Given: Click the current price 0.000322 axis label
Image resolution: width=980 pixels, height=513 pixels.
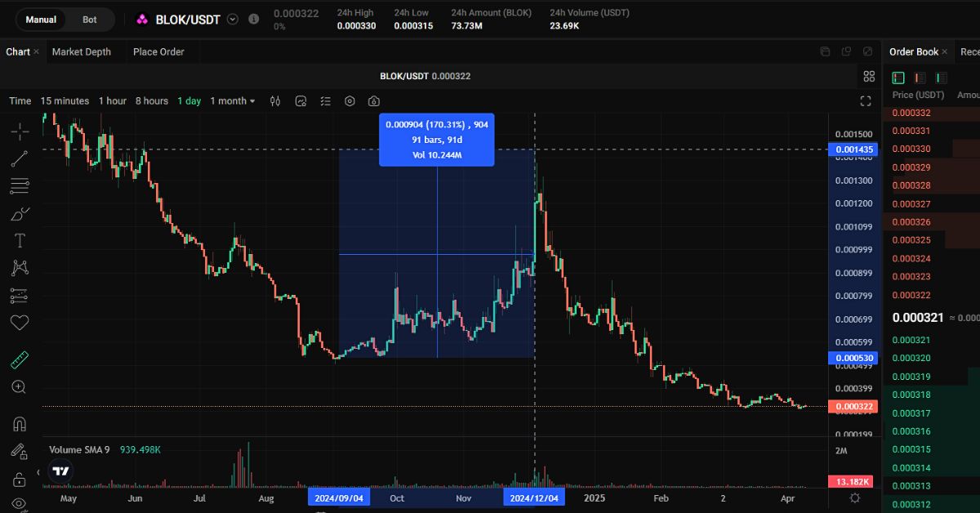Looking at the screenshot, I should (x=852, y=407).
